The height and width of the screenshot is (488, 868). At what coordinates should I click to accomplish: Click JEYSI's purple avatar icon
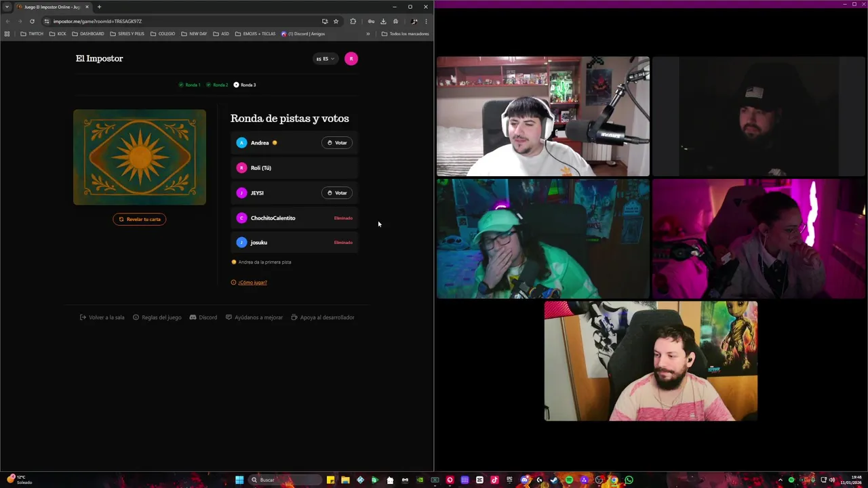[241, 193]
